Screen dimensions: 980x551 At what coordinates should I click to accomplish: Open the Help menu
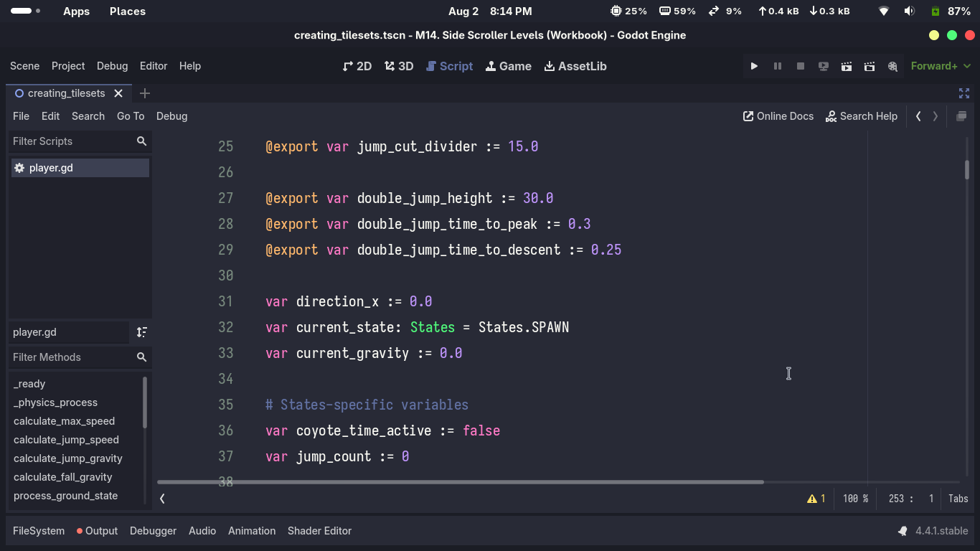[190, 66]
